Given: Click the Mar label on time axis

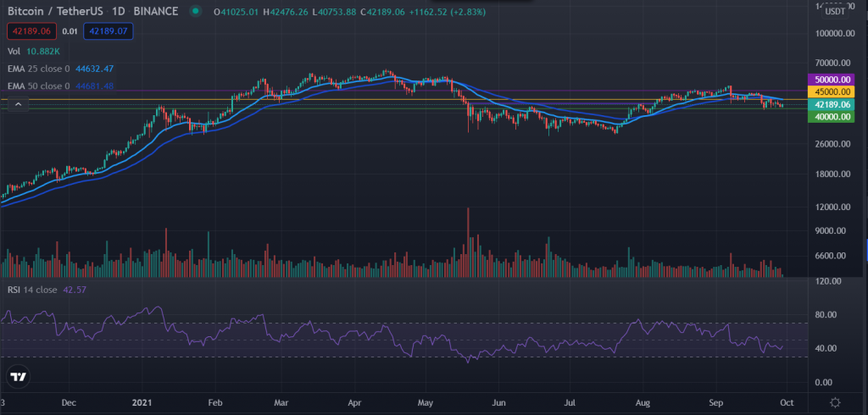Looking at the screenshot, I should click(282, 402).
